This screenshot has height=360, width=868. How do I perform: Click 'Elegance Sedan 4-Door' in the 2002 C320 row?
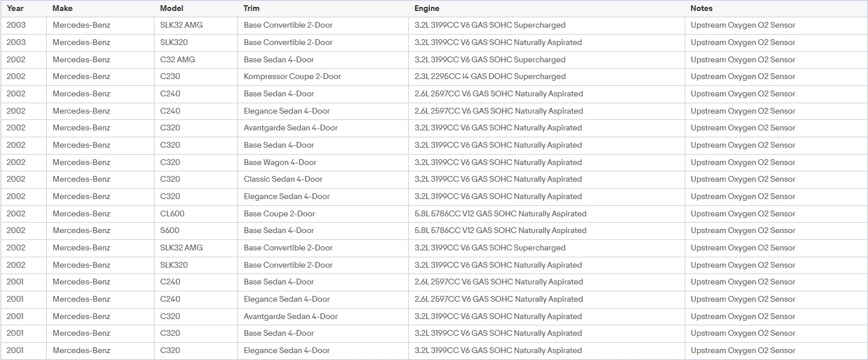pyautogui.click(x=287, y=196)
